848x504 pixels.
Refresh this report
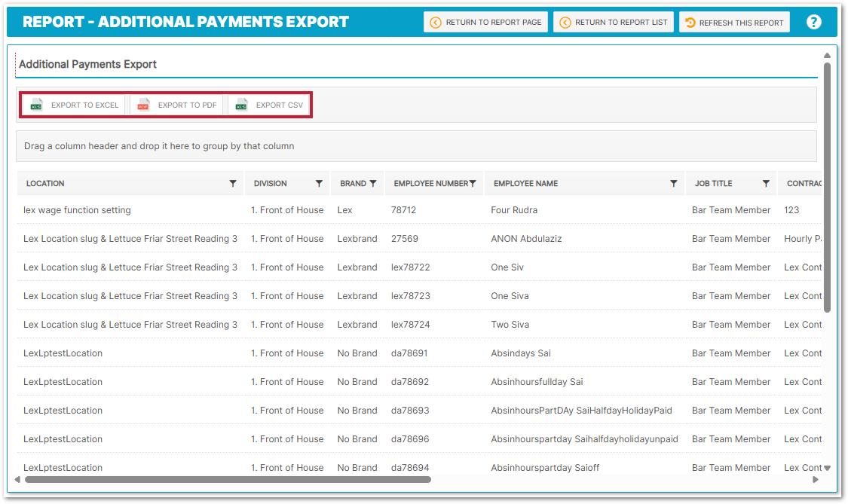[734, 23]
